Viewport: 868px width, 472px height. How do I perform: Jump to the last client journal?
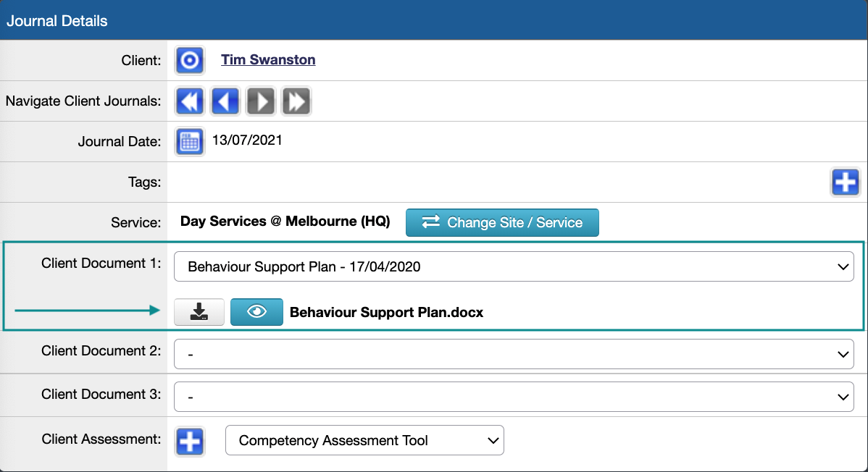(x=296, y=101)
